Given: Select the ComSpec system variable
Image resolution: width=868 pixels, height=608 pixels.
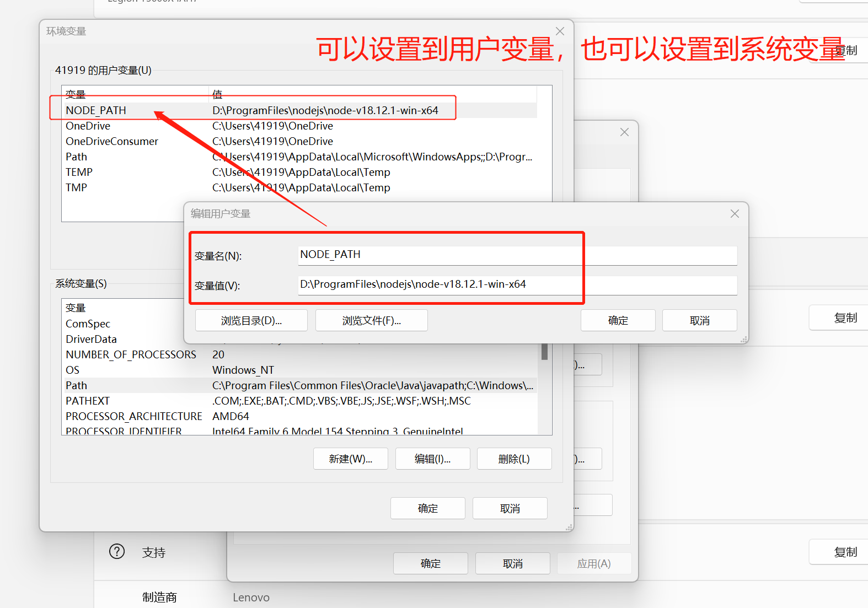Looking at the screenshot, I should pyautogui.click(x=88, y=324).
